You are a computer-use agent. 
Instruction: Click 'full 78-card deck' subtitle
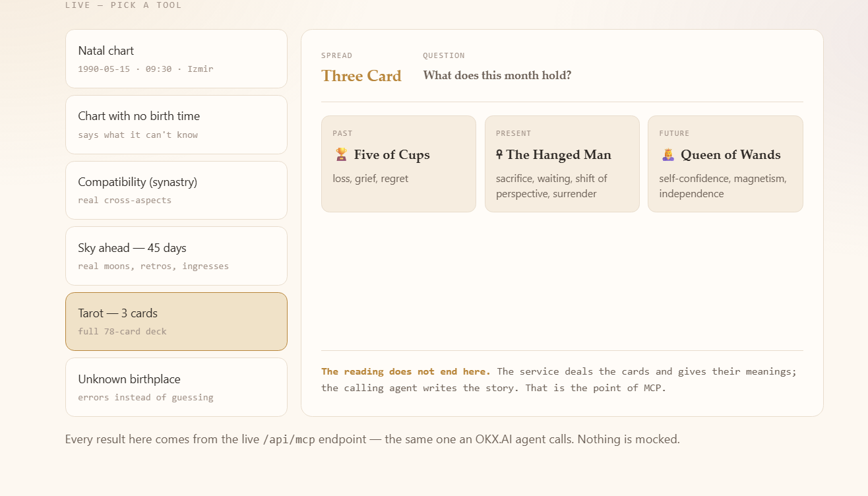[x=122, y=331]
